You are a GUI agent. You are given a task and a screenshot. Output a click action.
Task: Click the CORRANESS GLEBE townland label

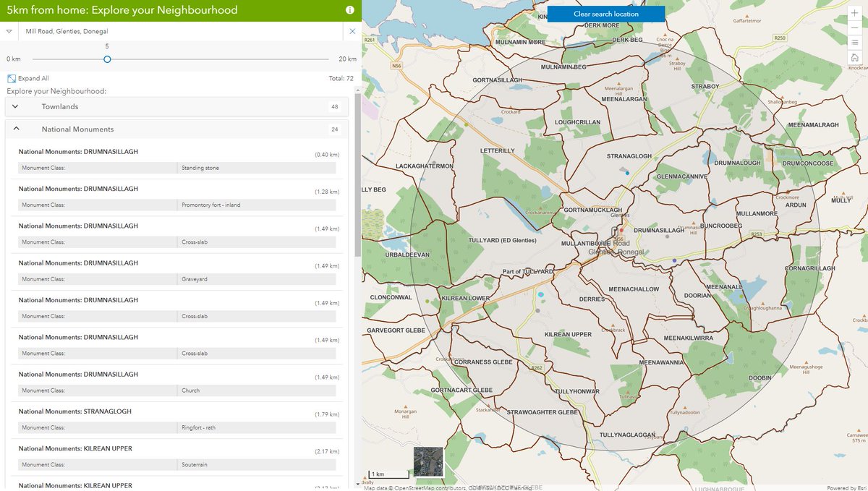[x=483, y=362]
